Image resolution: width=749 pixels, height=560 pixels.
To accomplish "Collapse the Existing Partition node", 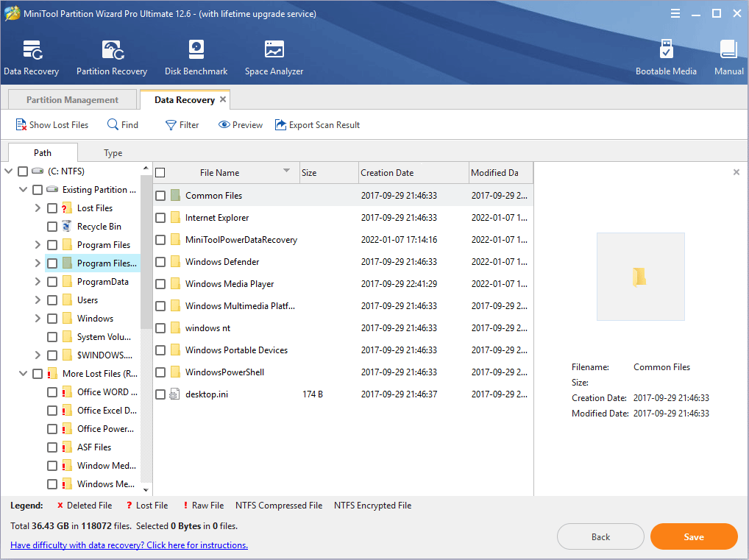I will tap(23, 190).
